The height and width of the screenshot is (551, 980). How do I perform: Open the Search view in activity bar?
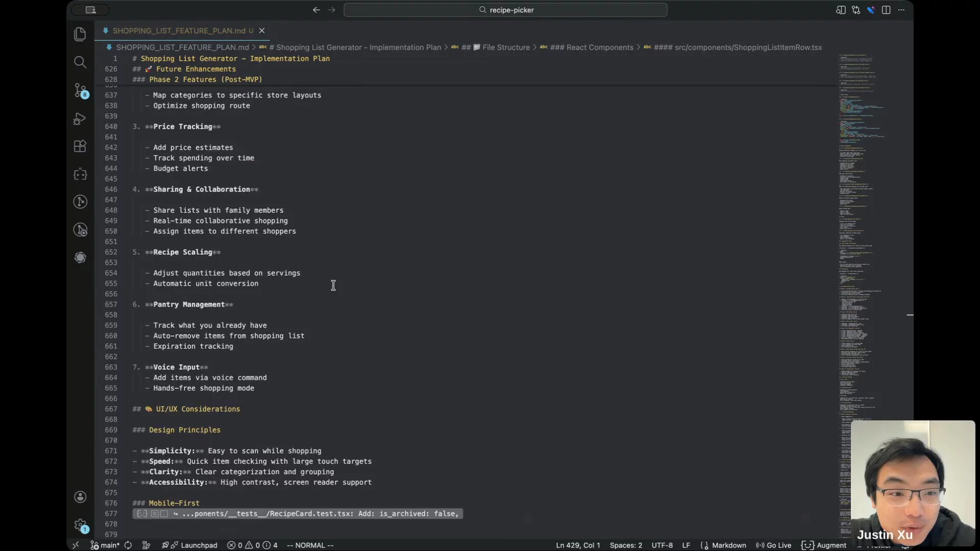80,62
